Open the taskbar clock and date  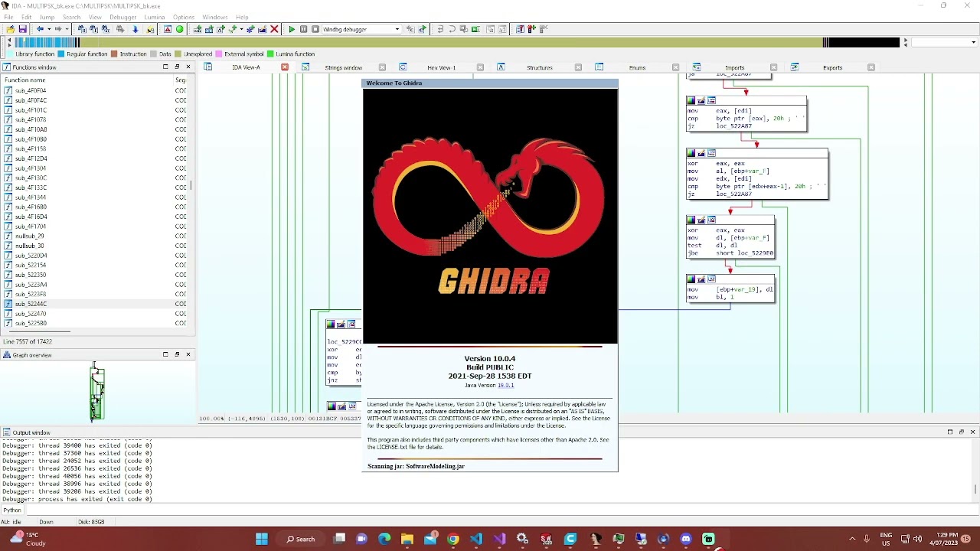[x=941, y=539]
